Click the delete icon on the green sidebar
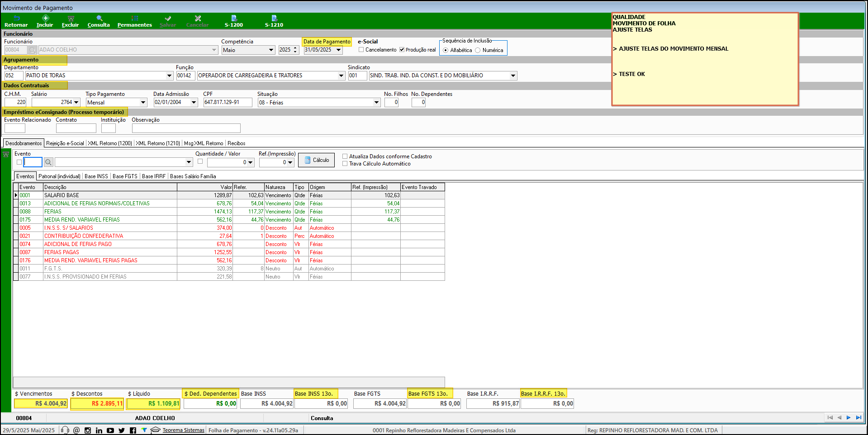The width and height of the screenshot is (868, 435). (6, 155)
